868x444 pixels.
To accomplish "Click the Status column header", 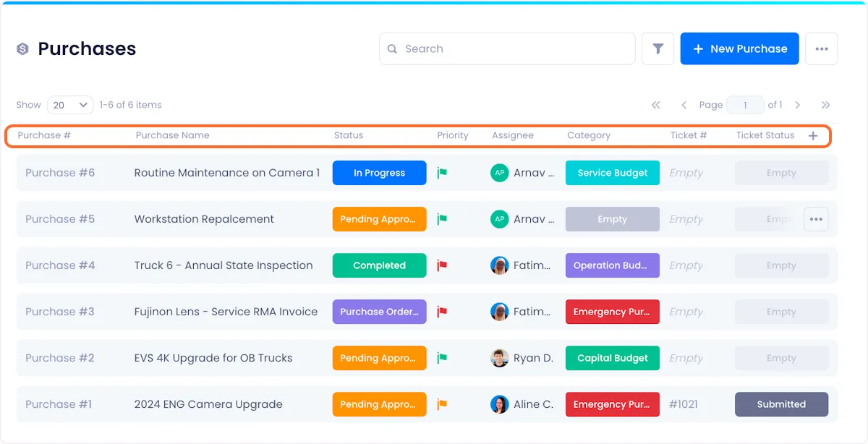I will tap(349, 135).
